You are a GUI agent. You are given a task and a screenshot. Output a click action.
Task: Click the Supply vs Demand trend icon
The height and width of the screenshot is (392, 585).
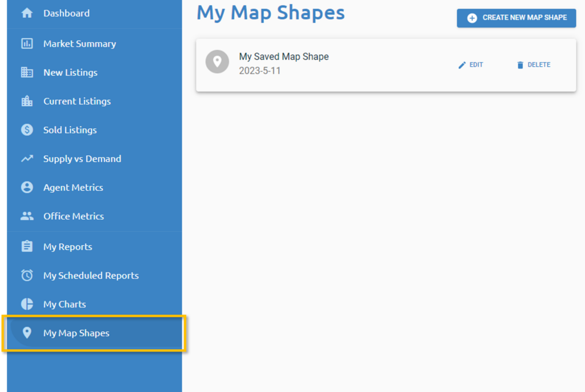27,159
